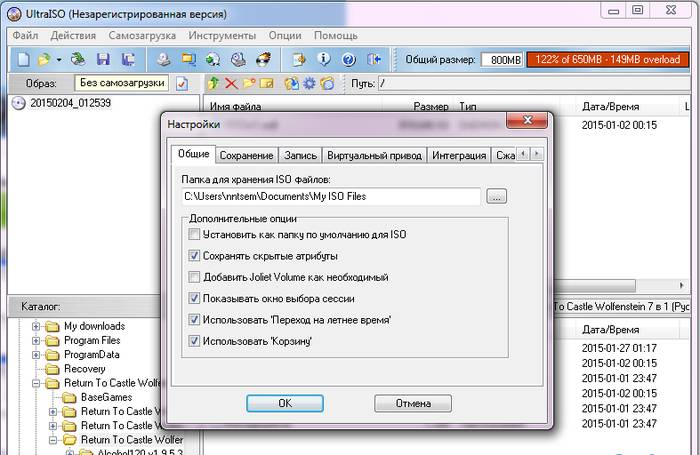Click the Save floppy disk icon
The image size is (700, 455).
[103, 59]
